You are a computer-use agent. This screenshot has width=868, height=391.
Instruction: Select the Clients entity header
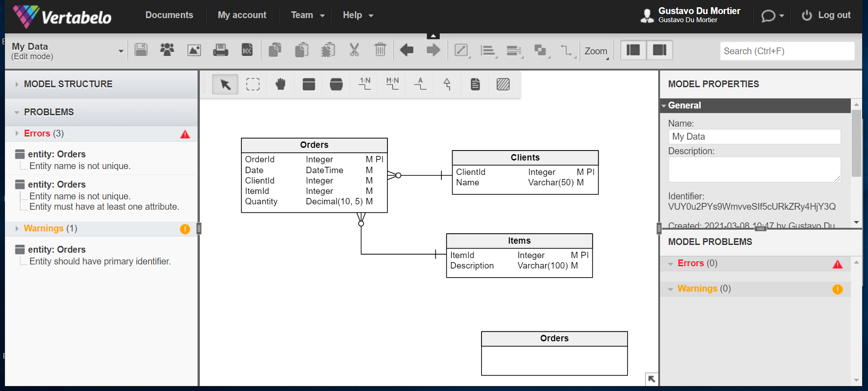(x=525, y=157)
